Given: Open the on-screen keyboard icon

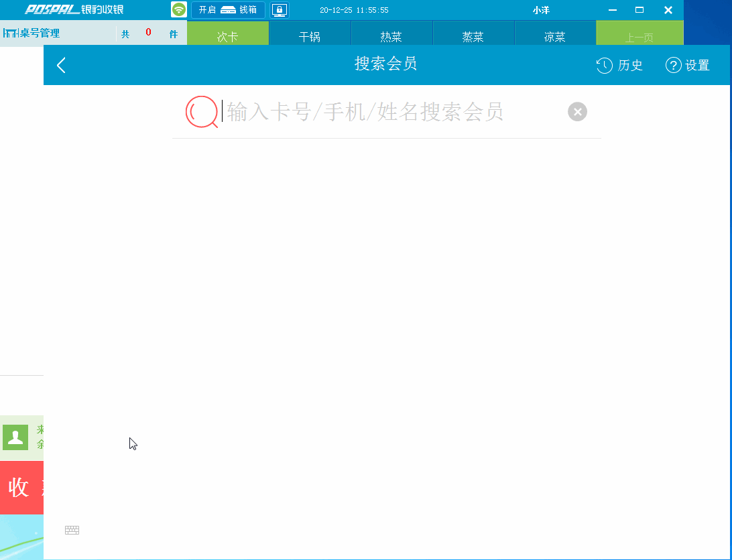Looking at the screenshot, I should click(x=72, y=529).
